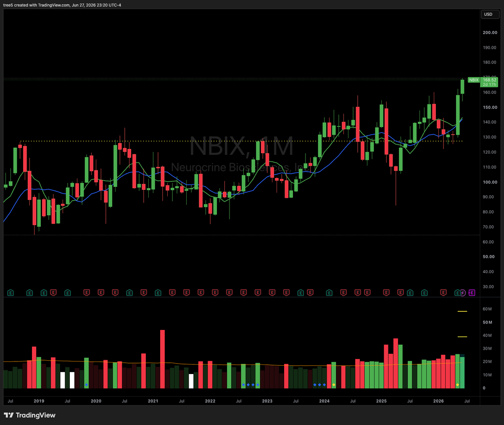Open the red earnings marker nearest the 2026 label
The height and width of the screenshot is (425, 504).
click(443, 293)
